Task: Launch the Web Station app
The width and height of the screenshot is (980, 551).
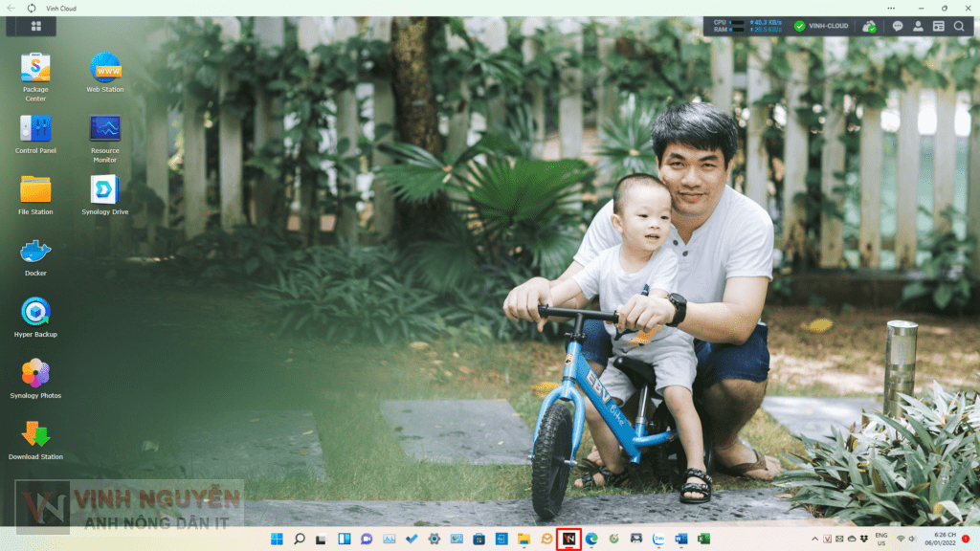Action: [105, 69]
